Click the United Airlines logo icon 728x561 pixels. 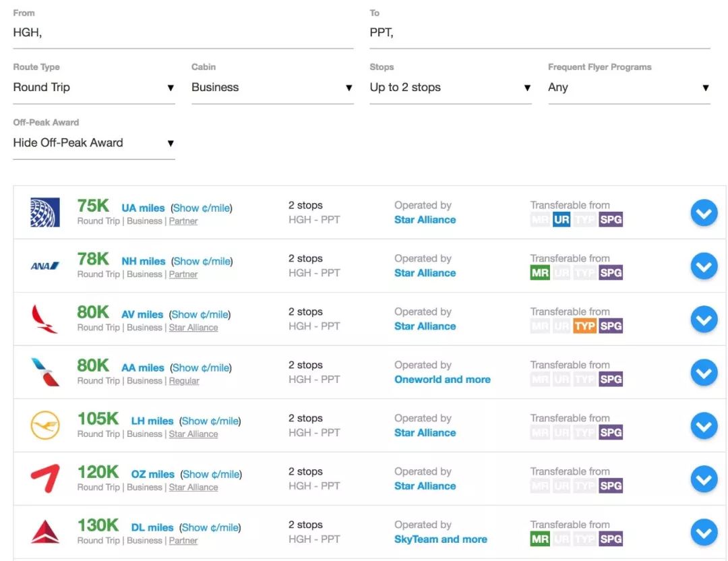tap(45, 212)
